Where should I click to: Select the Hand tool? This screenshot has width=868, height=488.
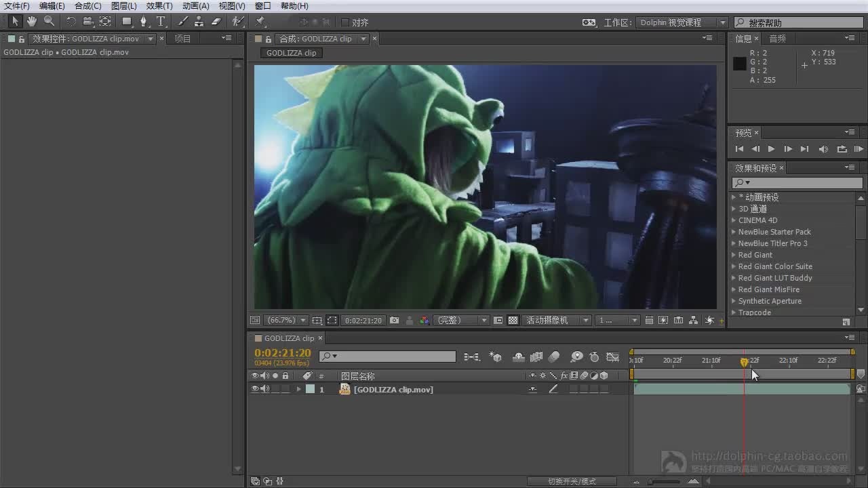pyautogui.click(x=32, y=22)
